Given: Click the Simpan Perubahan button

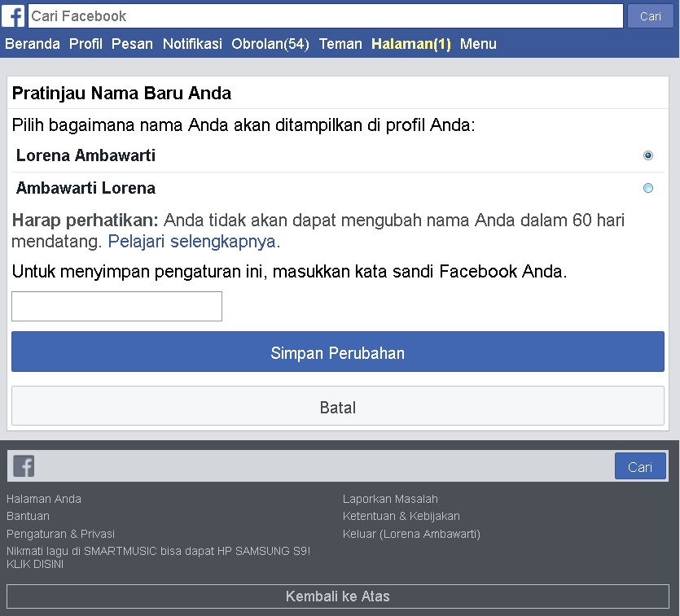Looking at the screenshot, I should 338,352.
